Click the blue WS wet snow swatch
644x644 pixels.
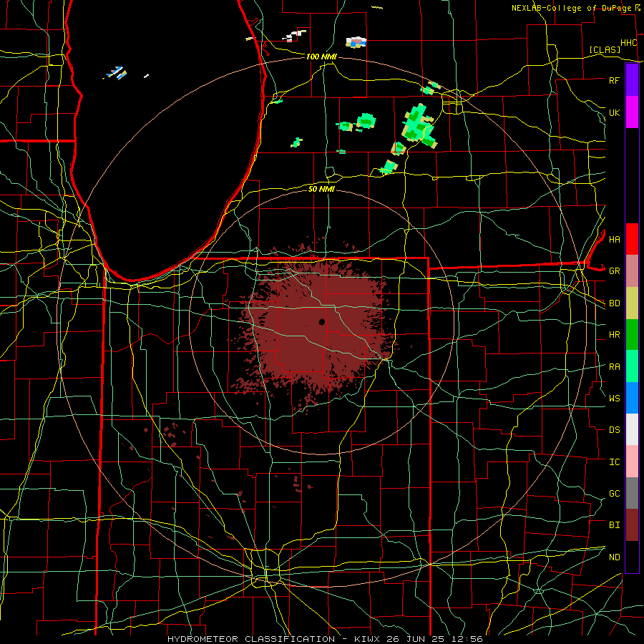point(632,398)
